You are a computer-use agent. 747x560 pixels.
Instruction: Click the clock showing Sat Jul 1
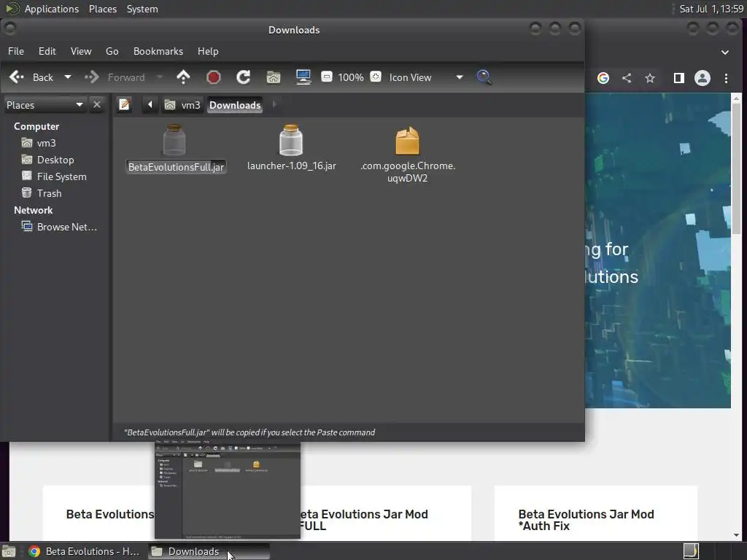[x=711, y=9]
